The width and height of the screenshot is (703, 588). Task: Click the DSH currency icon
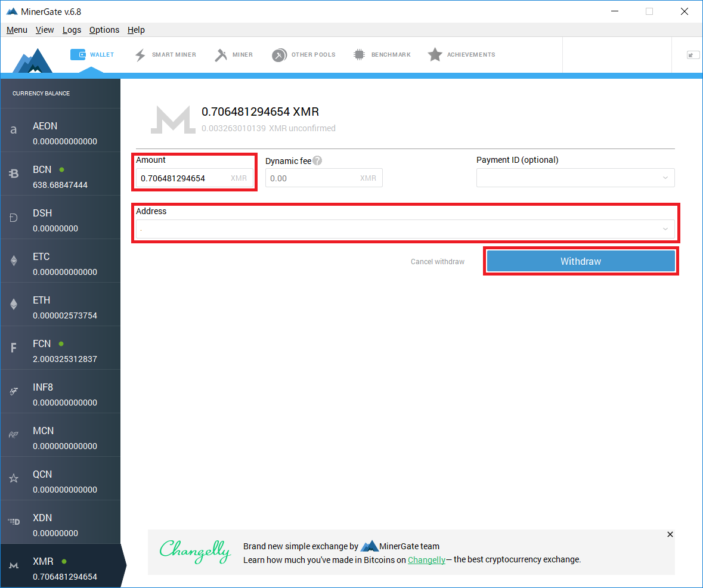tap(14, 218)
